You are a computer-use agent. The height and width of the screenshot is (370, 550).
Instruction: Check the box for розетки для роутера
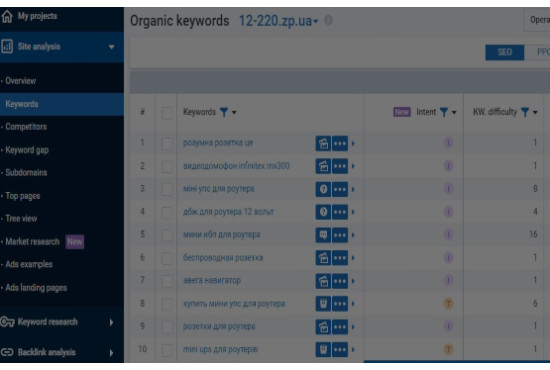coord(167,327)
